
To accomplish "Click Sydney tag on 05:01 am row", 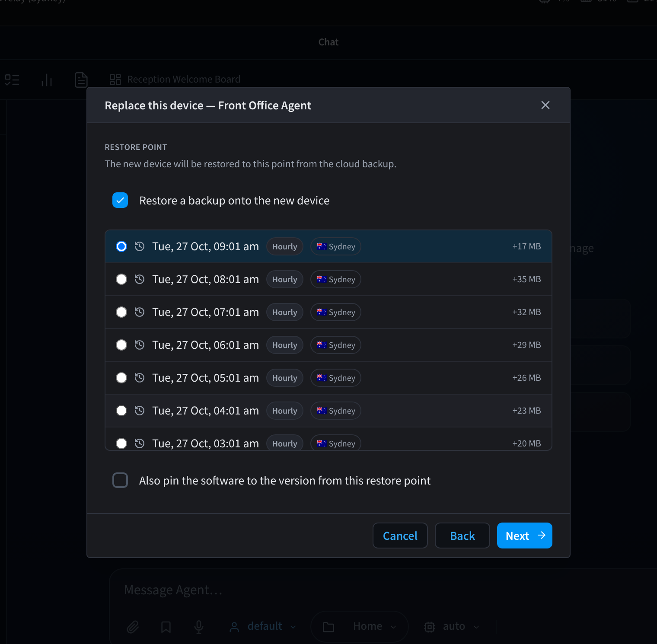I will click(x=336, y=378).
